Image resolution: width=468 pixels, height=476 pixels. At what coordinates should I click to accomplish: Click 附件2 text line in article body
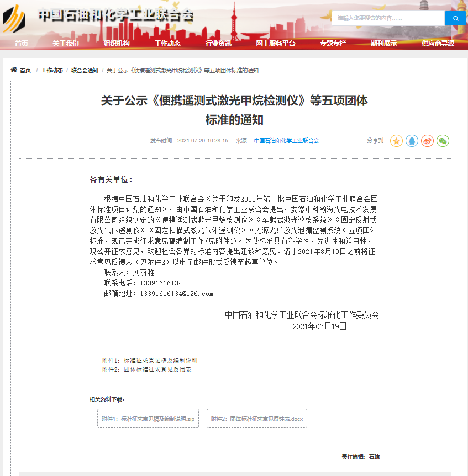pos(146,369)
